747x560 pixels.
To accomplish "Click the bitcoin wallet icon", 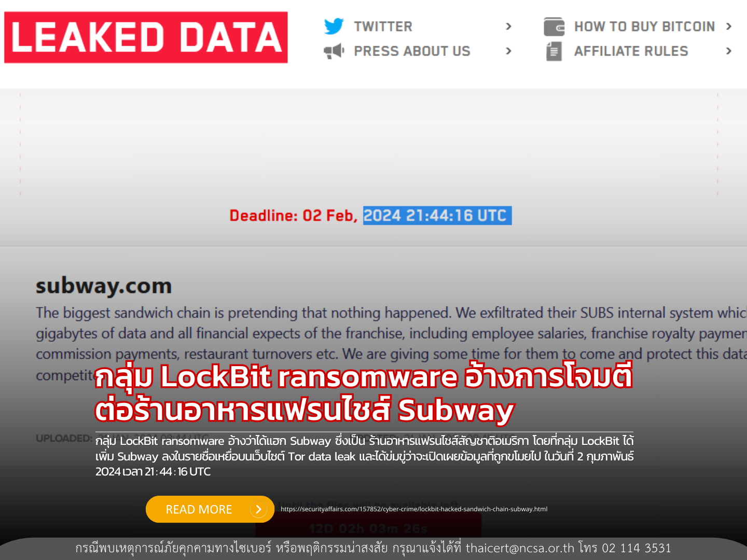I will pyautogui.click(x=554, y=26).
